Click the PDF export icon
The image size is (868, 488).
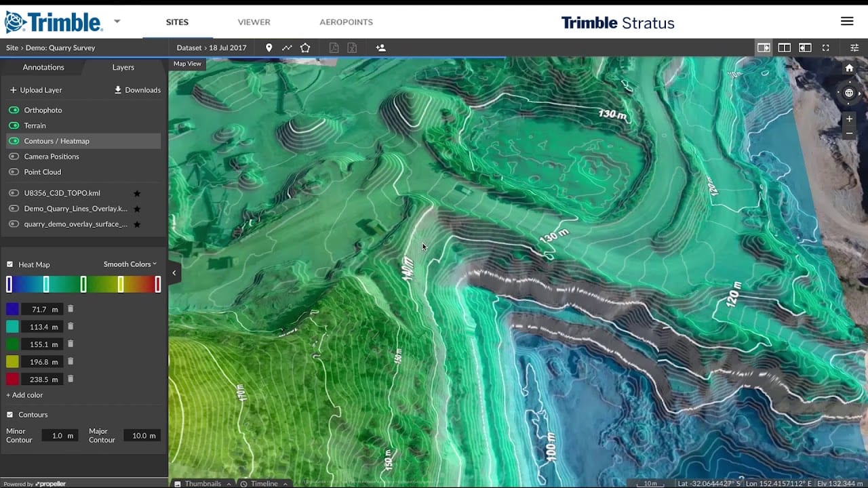334,48
